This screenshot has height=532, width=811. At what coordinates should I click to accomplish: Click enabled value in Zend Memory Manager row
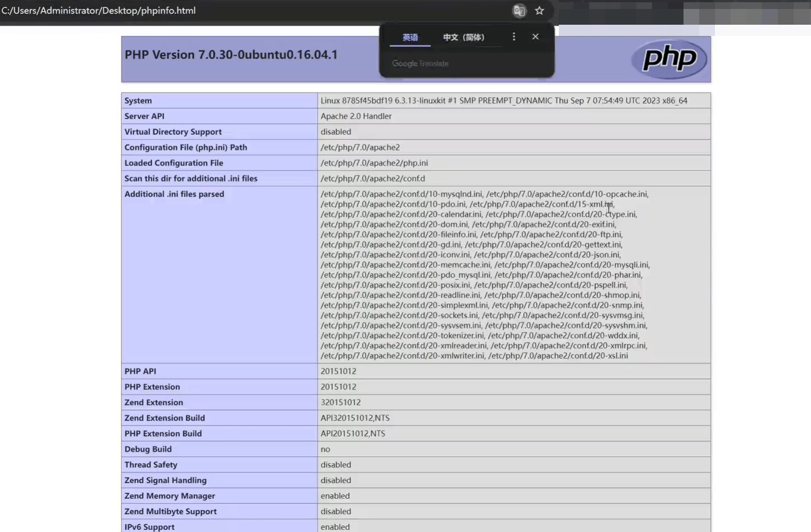335,496
